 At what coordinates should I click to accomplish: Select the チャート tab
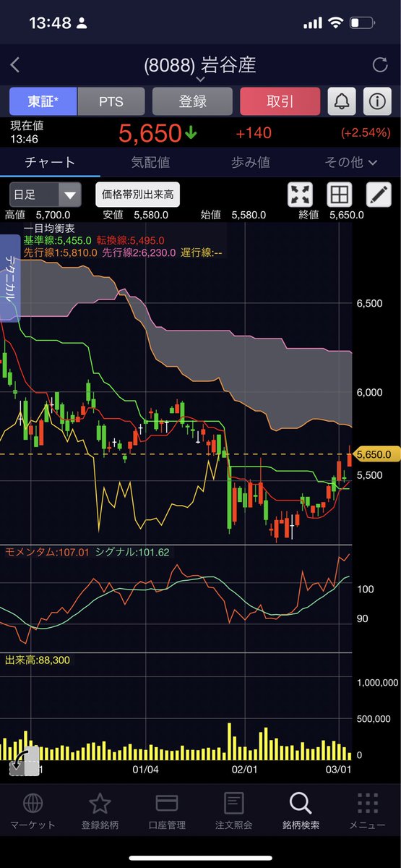[x=50, y=162]
